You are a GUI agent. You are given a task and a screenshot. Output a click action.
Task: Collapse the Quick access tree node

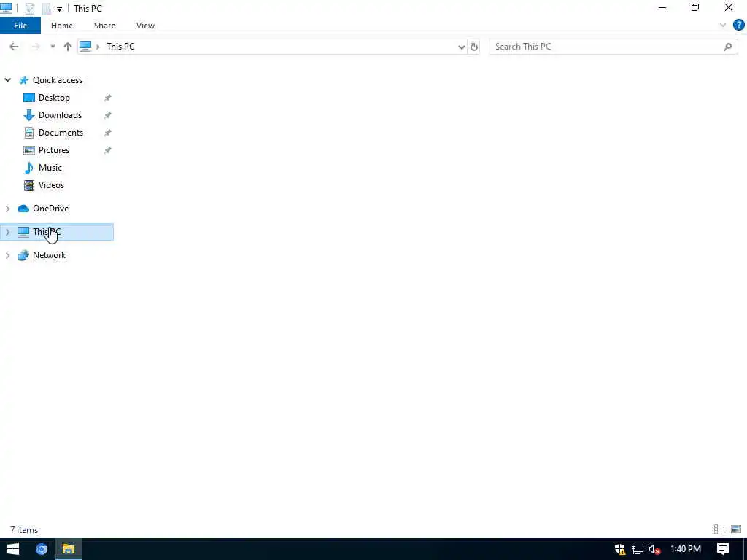[7, 80]
